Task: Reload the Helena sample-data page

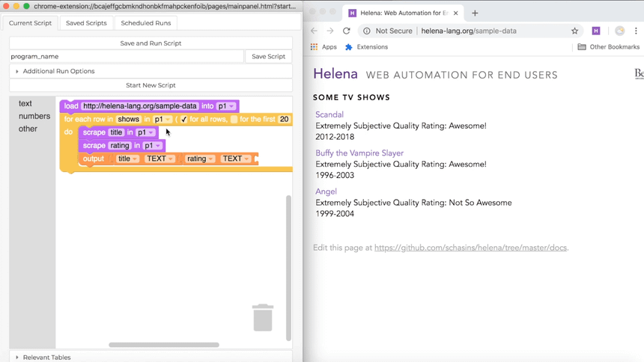Action: coord(346,31)
